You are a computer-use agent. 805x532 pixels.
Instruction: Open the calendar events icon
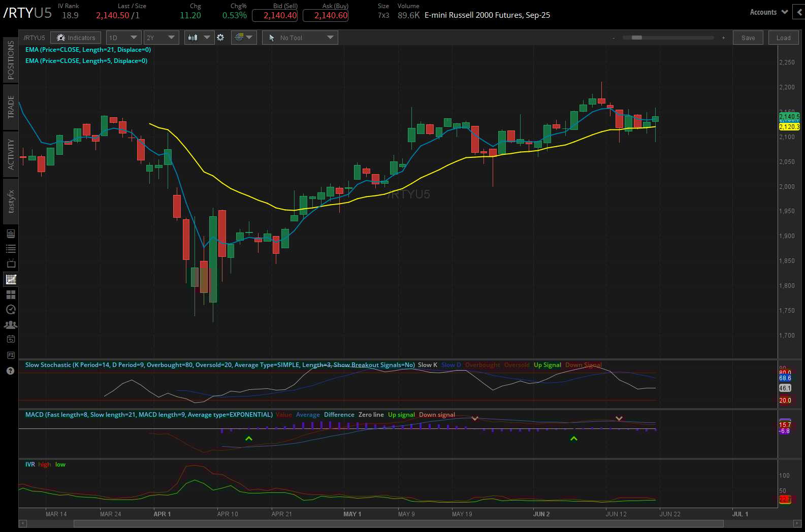tap(11, 340)
